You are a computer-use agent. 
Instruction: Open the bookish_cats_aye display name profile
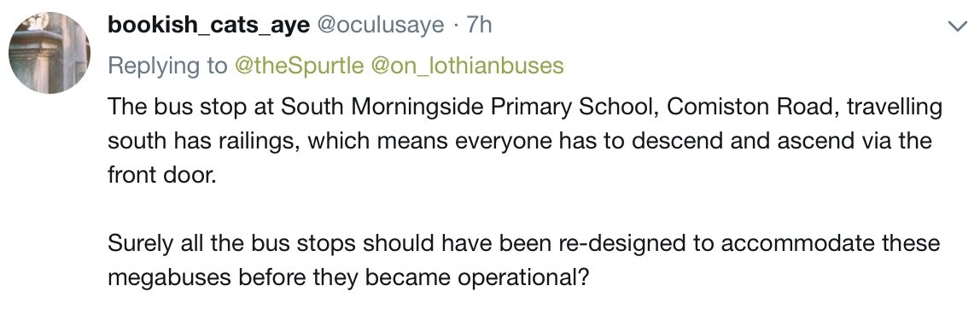click(x=209, y=26)
